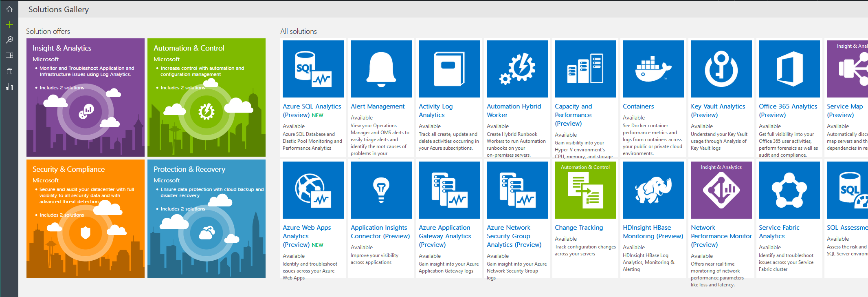Image resolution: width=868 pixels, height=297 pixels.
Task: Select Network Performance Monitor purple icon
Action: pos(721,190)
